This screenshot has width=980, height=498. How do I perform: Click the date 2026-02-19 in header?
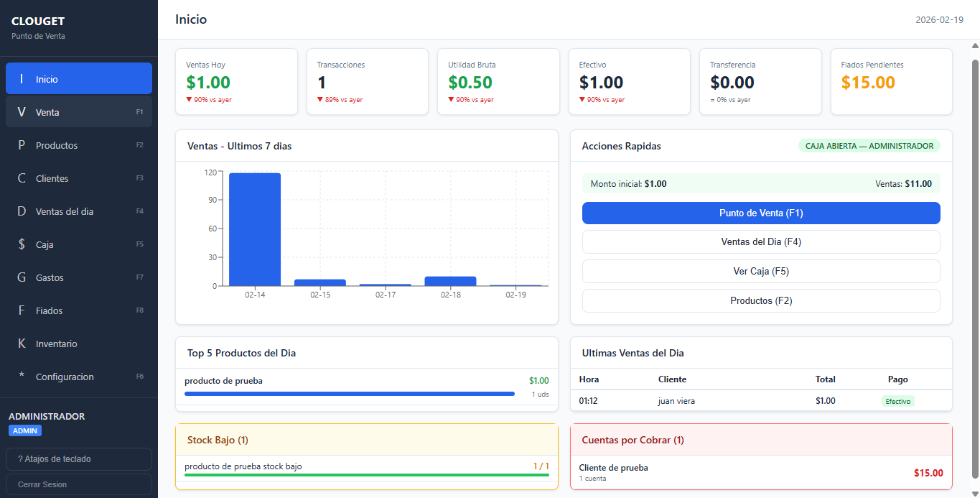click(x=939, y=19)
